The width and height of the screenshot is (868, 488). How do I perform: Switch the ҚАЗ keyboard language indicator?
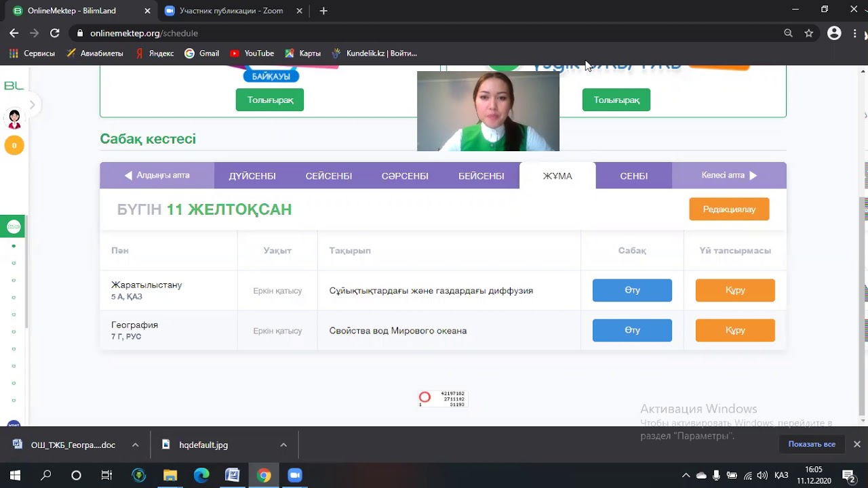tap(781, 475)
